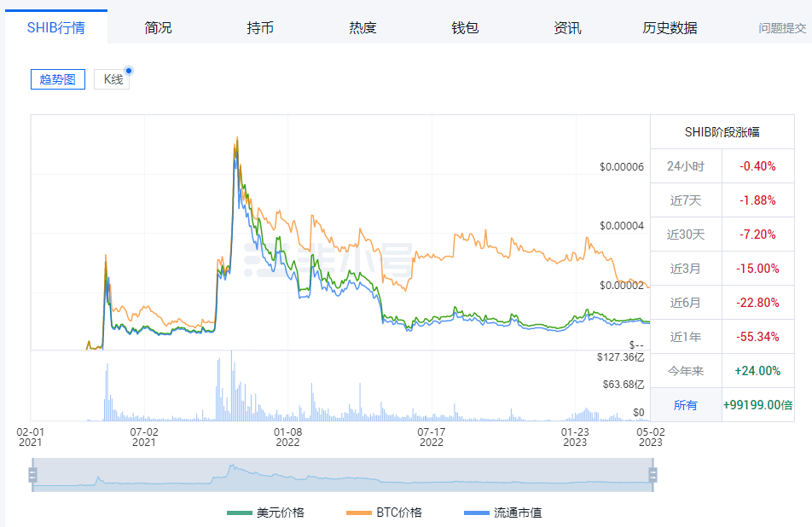
Task: Click the 近7天 period label
Action: point(686,200)
